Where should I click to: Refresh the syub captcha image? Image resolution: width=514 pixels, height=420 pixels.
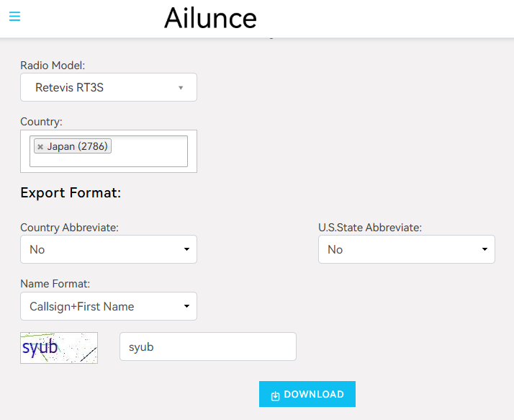pos(59,348)
